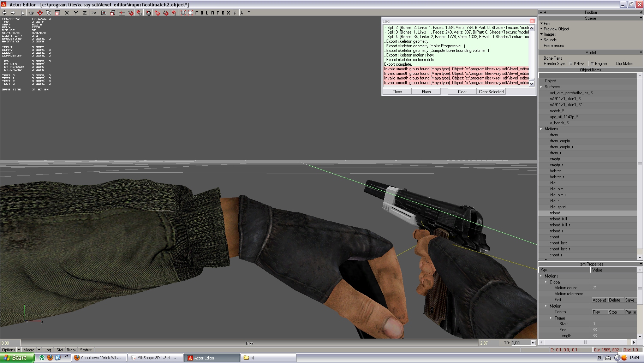Click the Firefox quick launch icon
Viewport: 644px width, 363px height.
50,357
